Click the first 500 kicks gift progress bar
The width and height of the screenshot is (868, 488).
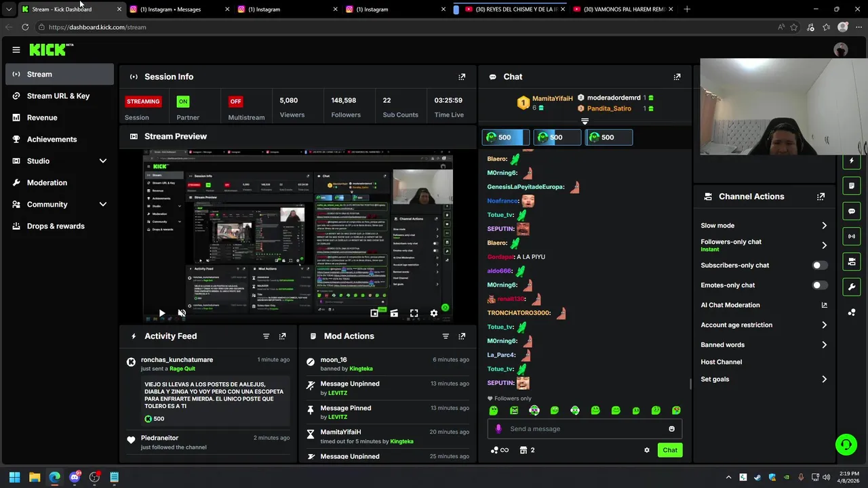pyautogui.click(x=505, y=137)
